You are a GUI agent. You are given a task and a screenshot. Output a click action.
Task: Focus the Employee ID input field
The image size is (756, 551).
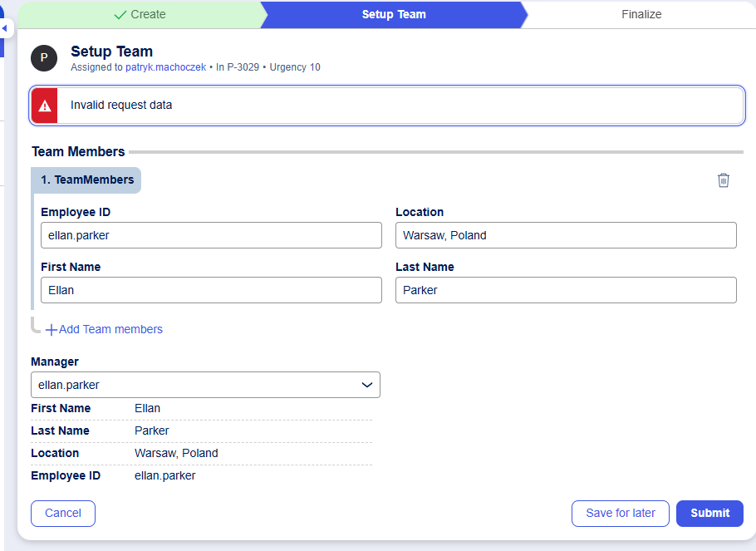pyautogui.click(x=211, y=235)
